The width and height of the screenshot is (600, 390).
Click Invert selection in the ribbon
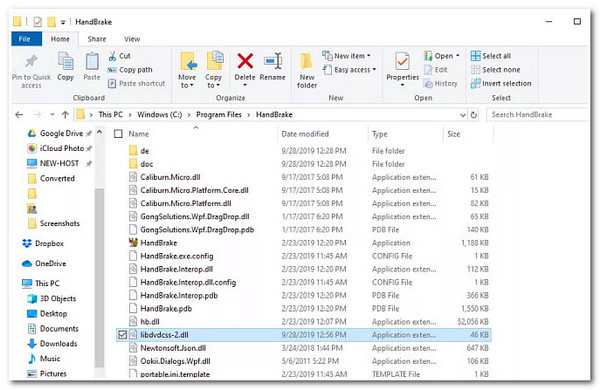[501, 83]
